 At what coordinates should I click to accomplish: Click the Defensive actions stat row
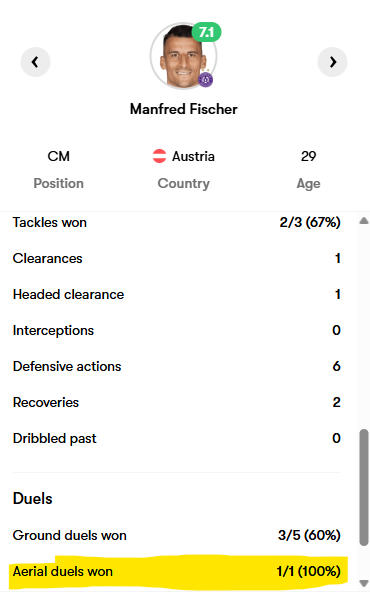pyautogui.click(x=177, y=366)
